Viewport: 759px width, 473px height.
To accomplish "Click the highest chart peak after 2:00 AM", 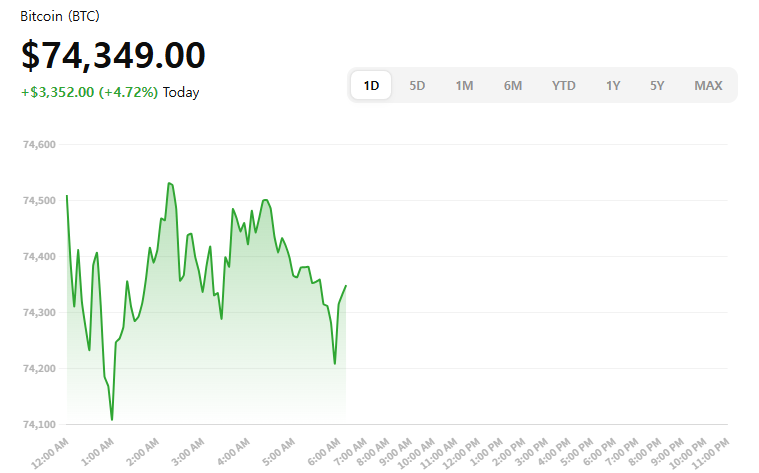I will (x=169, y=183).
